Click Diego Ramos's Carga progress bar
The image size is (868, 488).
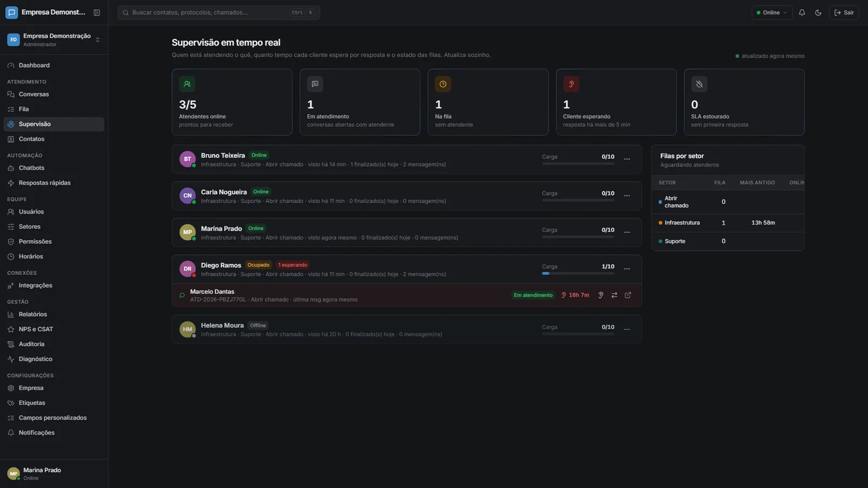pos(578,273)
